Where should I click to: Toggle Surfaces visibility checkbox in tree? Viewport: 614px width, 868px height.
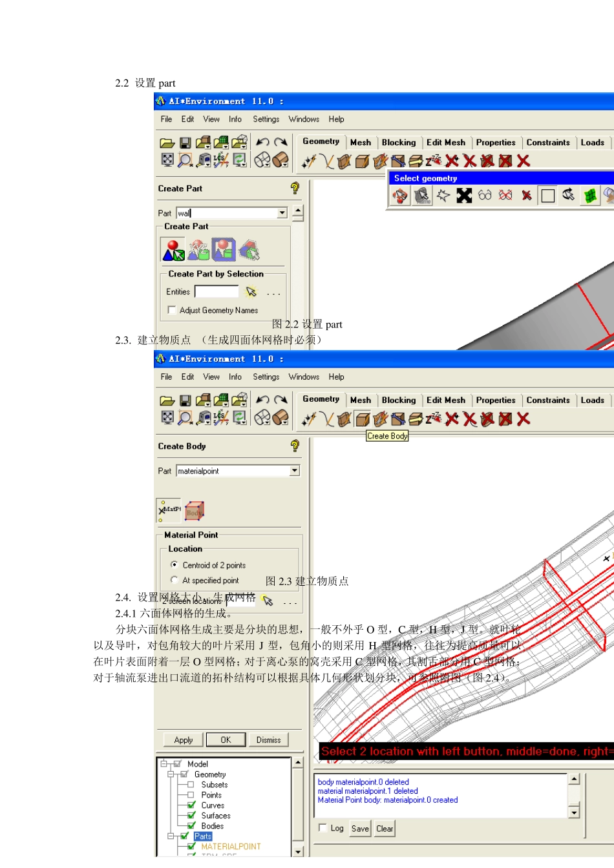click(x=191, y=816)
